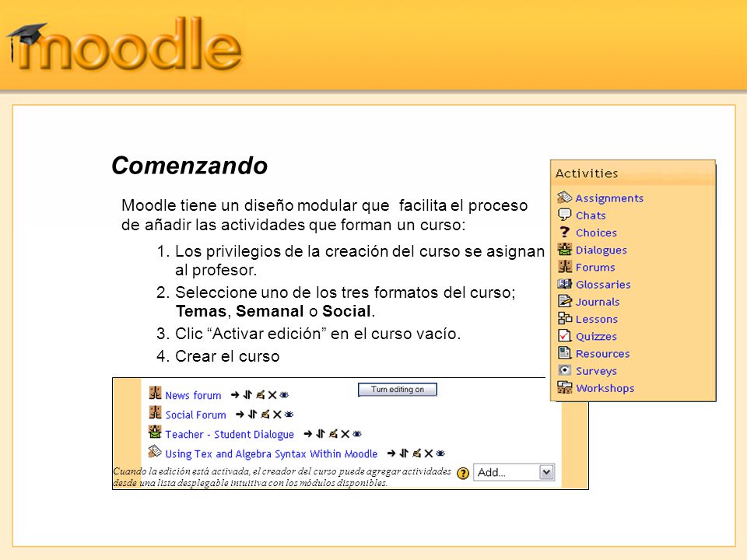The image size is (747, 560).
Task: Open the Teacher - Student Dialogue link
Action: point(229,434)
